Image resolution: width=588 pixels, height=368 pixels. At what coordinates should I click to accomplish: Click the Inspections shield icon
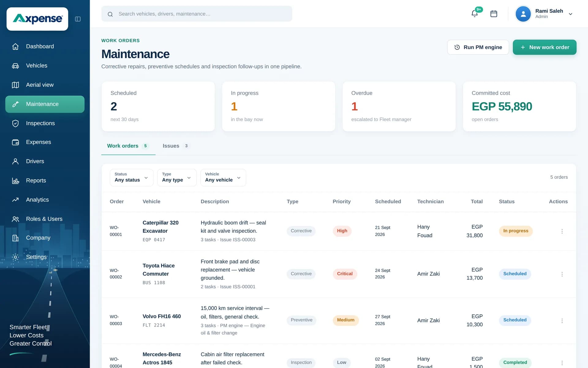click(15, 123)
